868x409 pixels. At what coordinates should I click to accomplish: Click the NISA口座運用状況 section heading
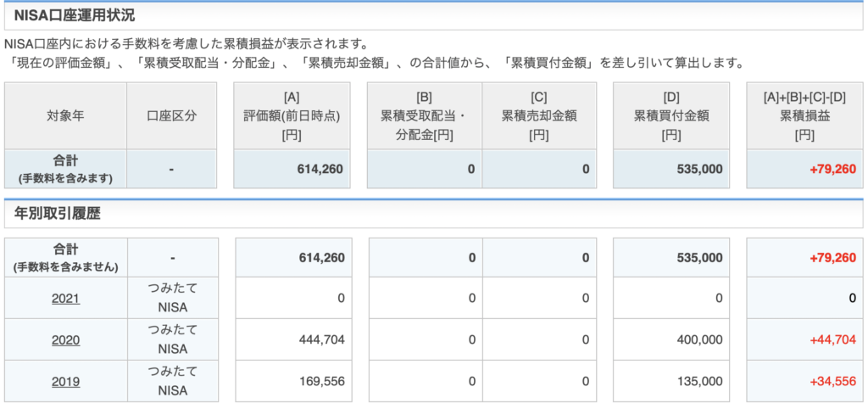pos(75,15)
